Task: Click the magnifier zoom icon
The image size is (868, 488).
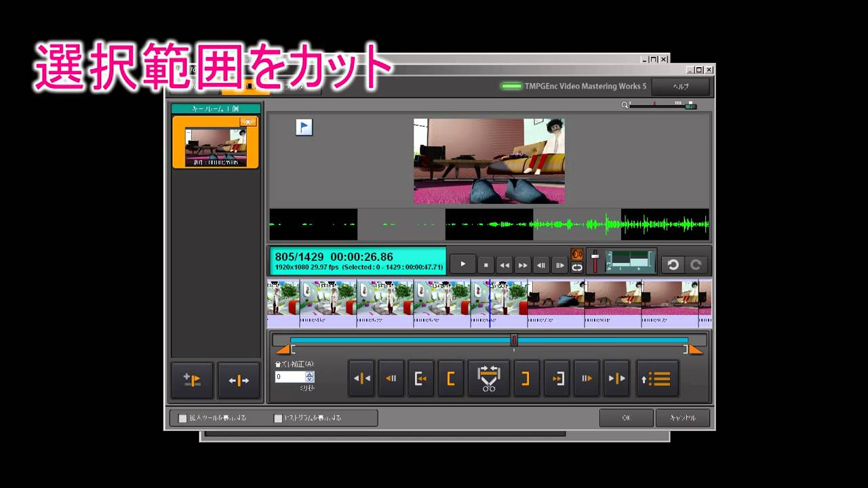Action: [x=625, y=105]
